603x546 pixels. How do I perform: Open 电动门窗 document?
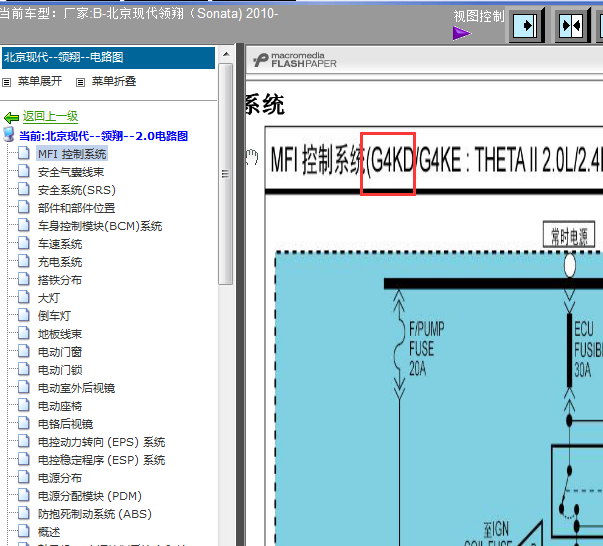(60, 352)
